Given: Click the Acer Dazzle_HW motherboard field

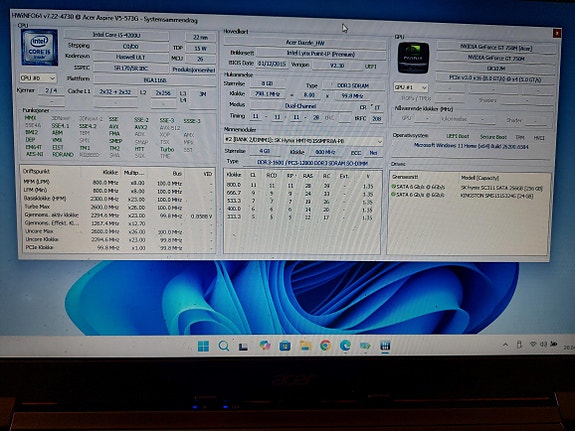Looking at the screenshot, I should pos(305,43).
